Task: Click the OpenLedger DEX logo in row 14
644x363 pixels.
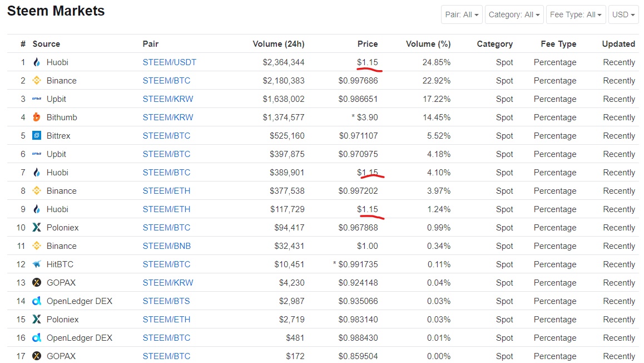Action: (x=37, y=301)
